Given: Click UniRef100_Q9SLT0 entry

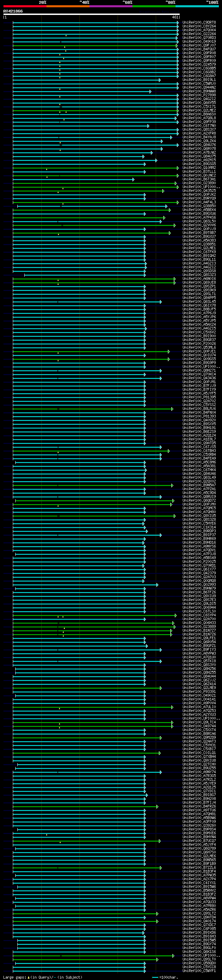Looking at the screenshot, I should (x=199, y=959).
